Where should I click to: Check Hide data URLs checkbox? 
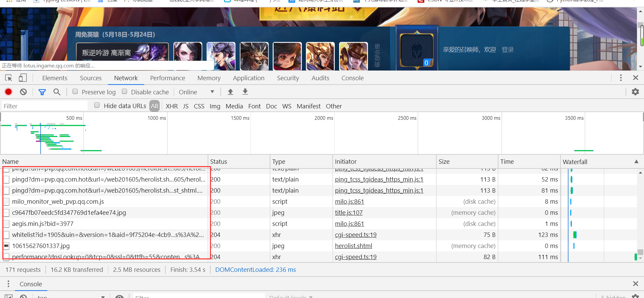[x=97, y=105]
